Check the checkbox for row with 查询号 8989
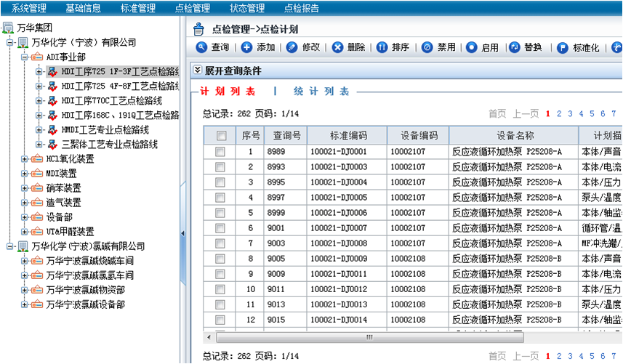This screenshot has height=364, width=623. [220, 152]
